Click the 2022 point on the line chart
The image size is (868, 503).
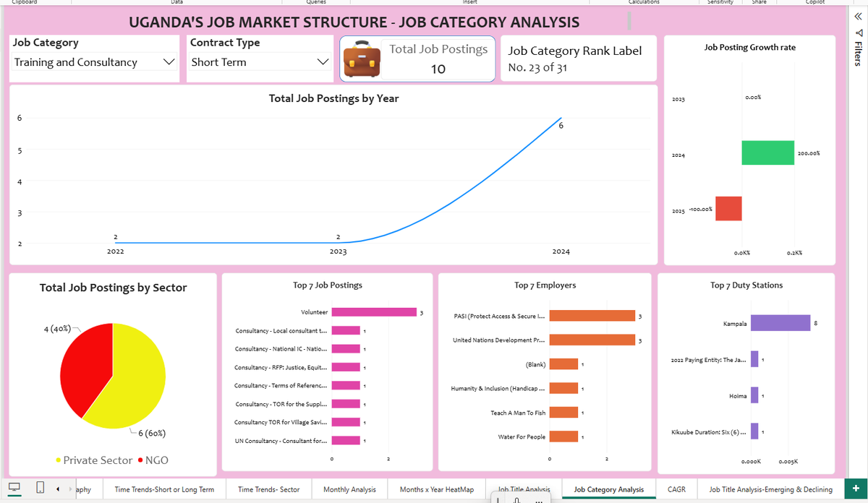coord(115,243)
